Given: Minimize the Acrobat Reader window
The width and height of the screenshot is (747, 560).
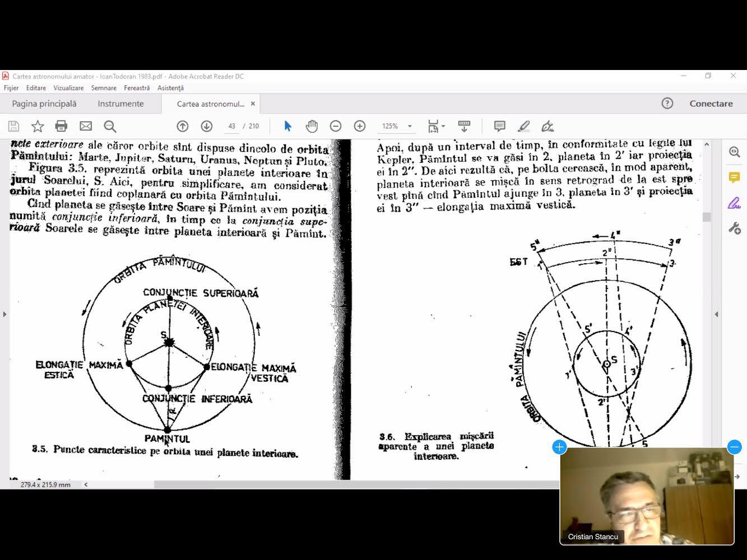Looking at the screenshot, I should click(684, 76).
